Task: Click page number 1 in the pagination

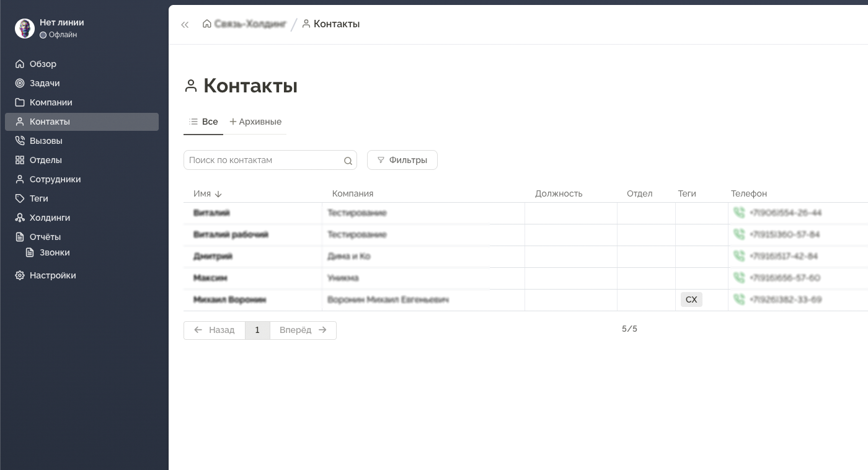Action: (x=257, y=330)
